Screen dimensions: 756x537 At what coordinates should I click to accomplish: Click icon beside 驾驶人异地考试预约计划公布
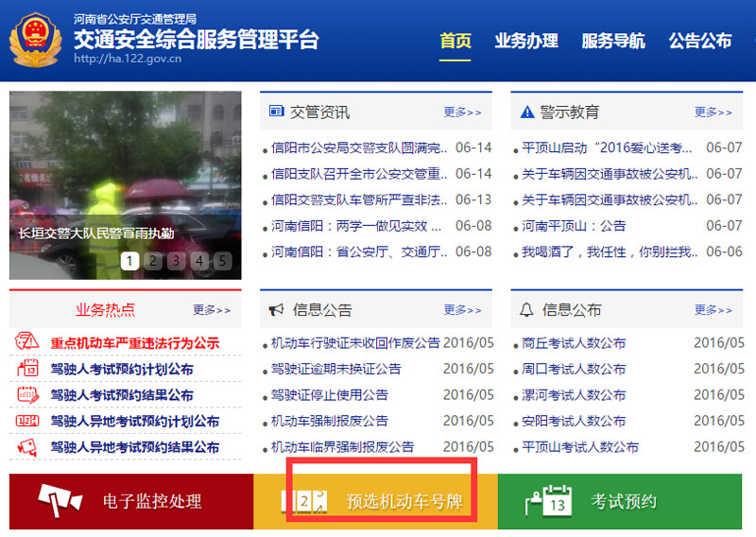click(27, 421)
